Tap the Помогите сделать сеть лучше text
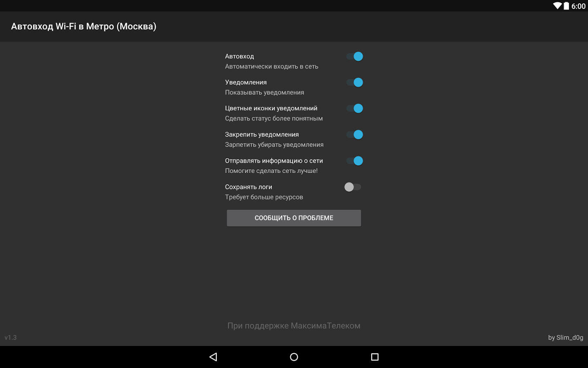Image resolution: width=588 pixels, height=368 pixels. click(x=271, y=171)
